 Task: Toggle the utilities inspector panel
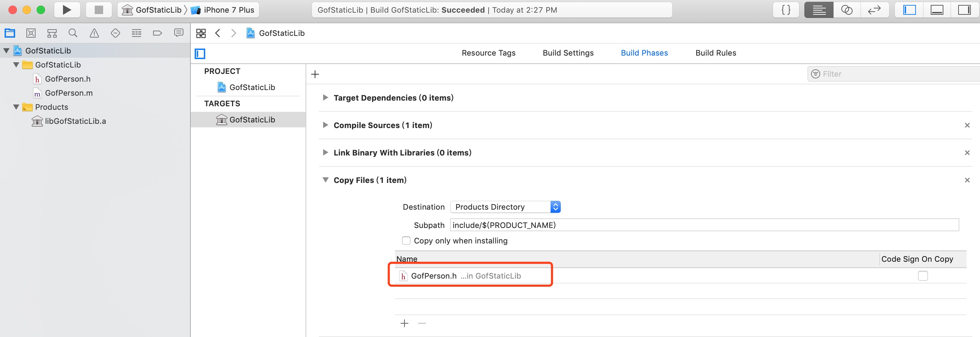coord(964,10)
